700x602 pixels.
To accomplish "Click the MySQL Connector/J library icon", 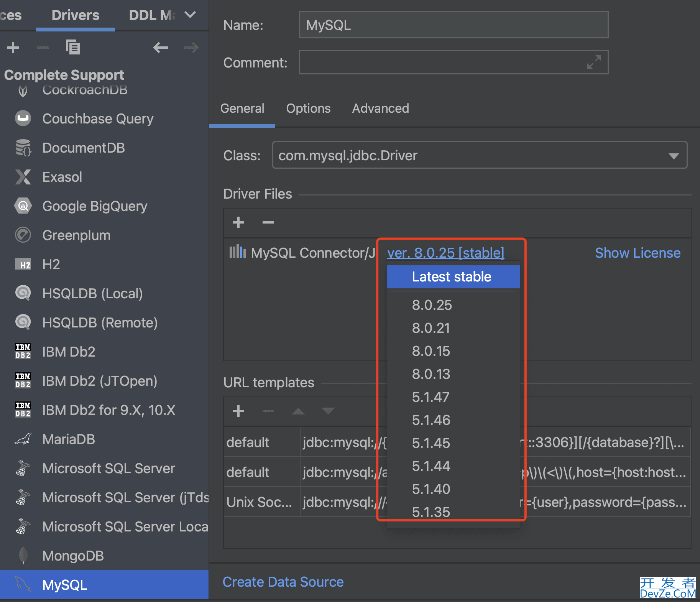I will click(x=237, y=252).
